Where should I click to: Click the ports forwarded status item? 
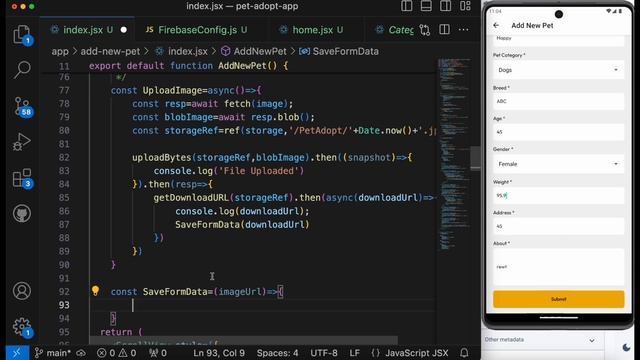158,353
